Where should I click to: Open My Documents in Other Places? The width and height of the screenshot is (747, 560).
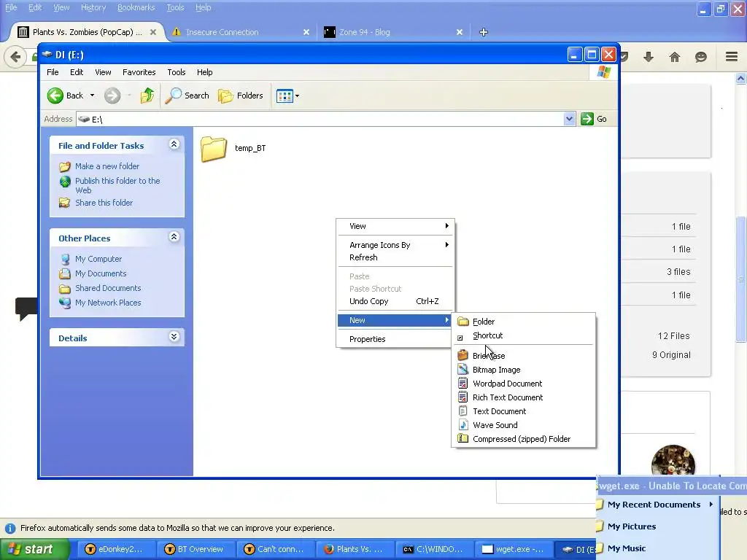(101, 274)
